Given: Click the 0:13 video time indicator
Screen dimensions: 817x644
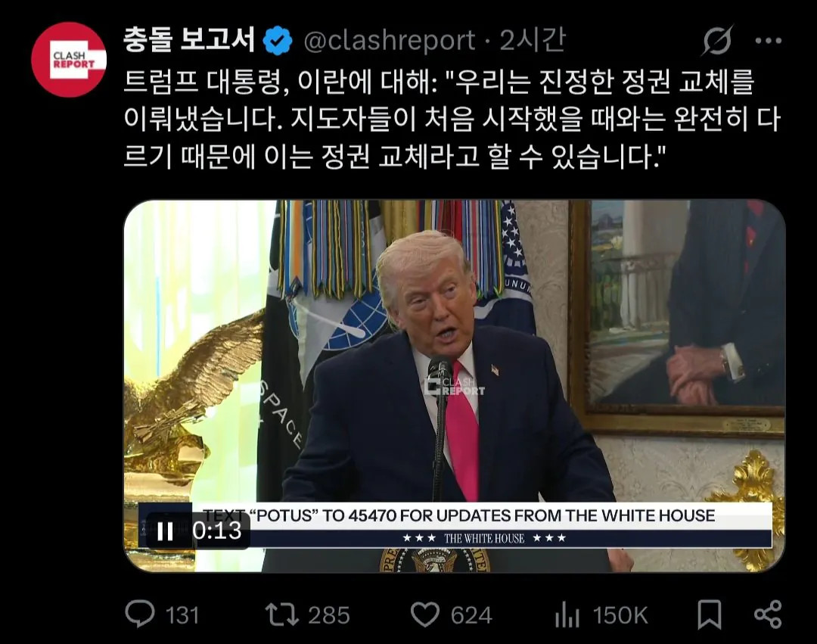Looking at the screenshot, I should click(217, 531).
